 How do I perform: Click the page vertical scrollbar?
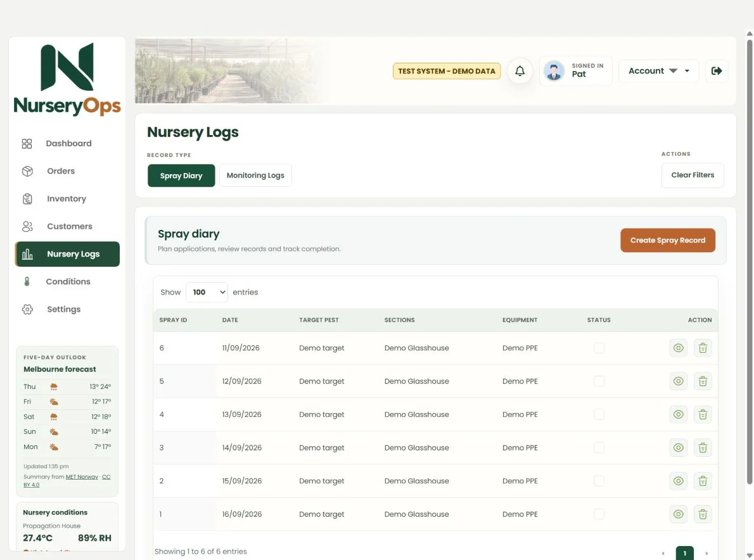tap(749, 262)
